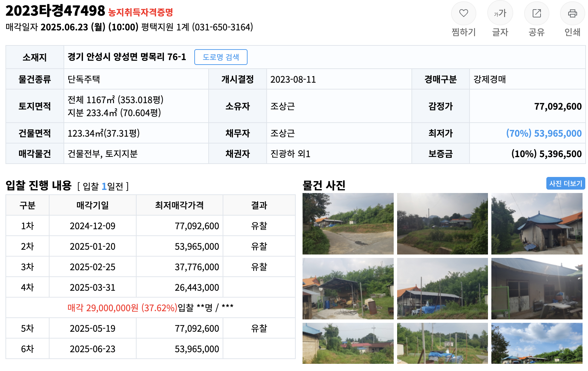
Task: Click the building area 123.34㎡(37.31평)
Action: coord(103,133)
